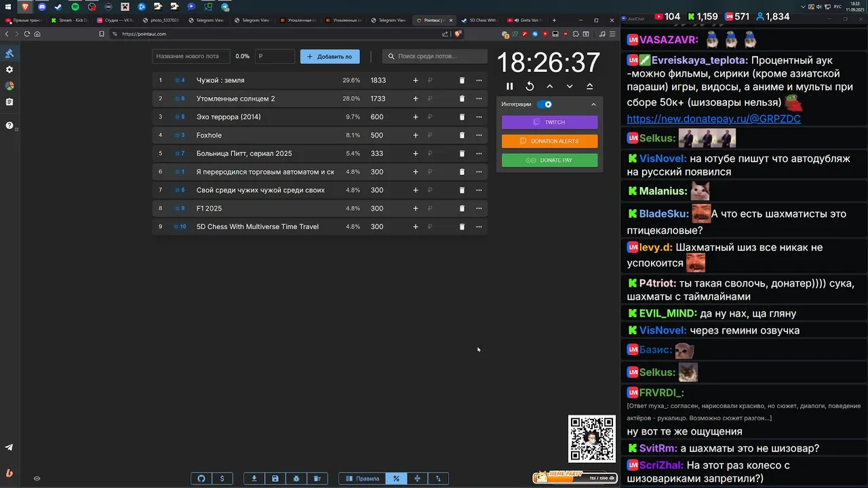Delete the Чужой : земля lot
This screenshot has width=868, height=488.
pos(462,80)
